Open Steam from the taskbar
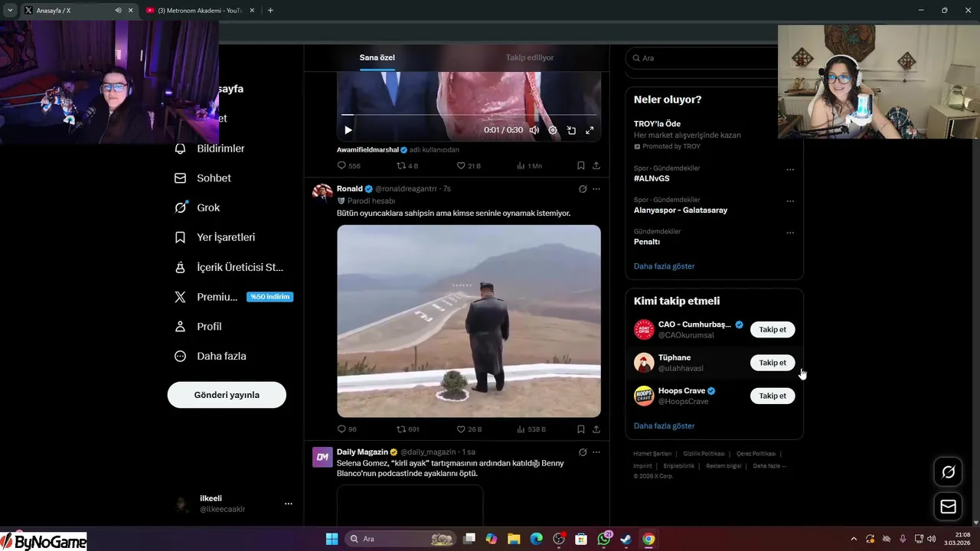 click(x=626, y=539)
